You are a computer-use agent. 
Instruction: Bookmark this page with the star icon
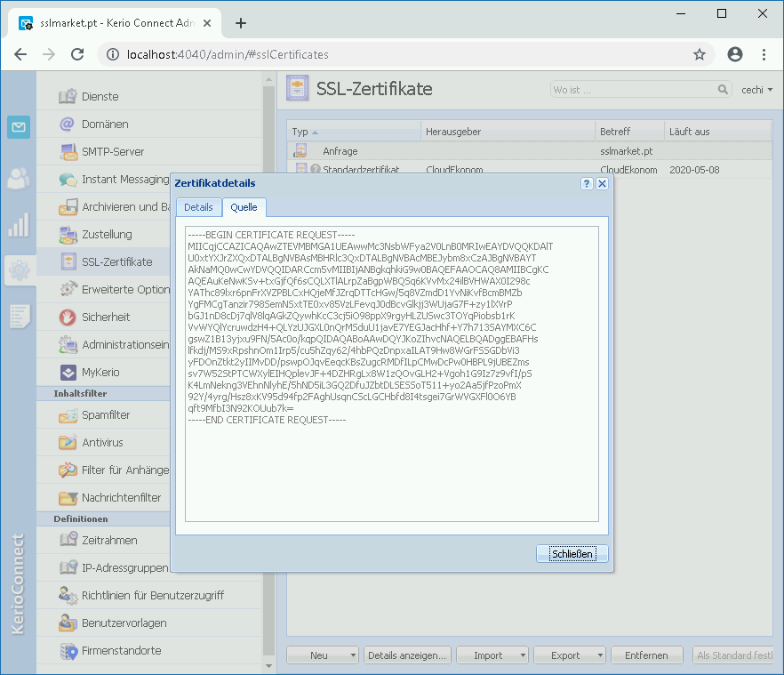click(699, 54)
